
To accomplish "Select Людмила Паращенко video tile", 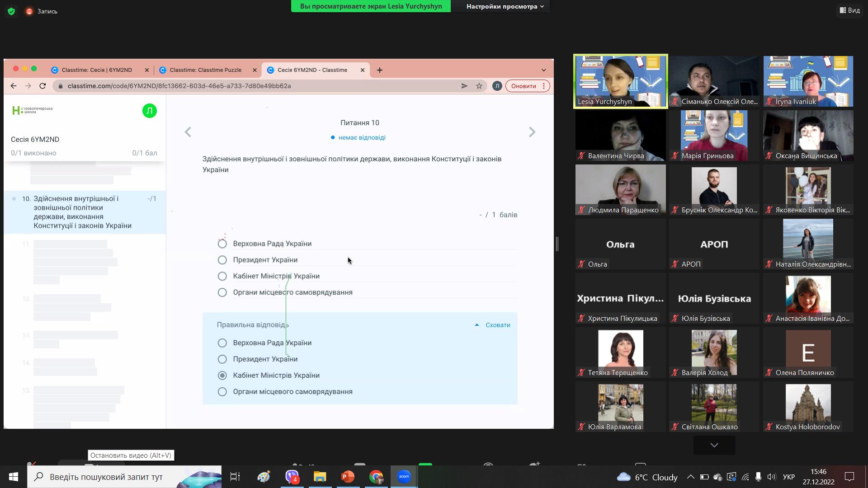I will (x=620, y=190).
